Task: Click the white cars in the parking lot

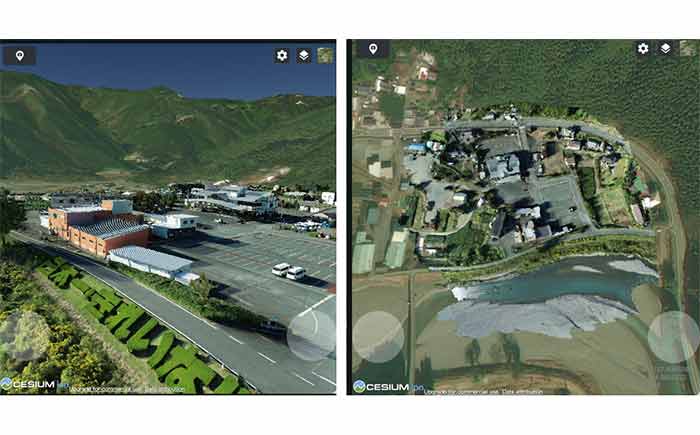Action: tap(289, 272)
